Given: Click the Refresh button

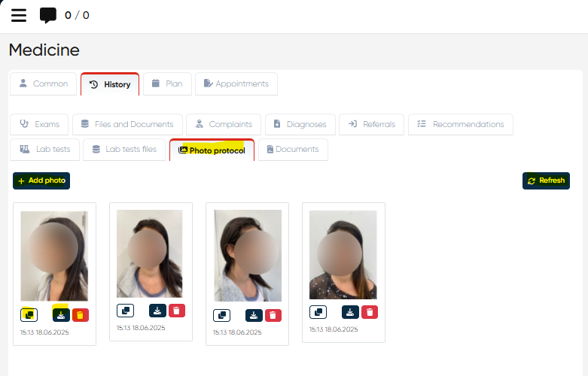Looking at the screenshot, I should (x=546, y=180).
